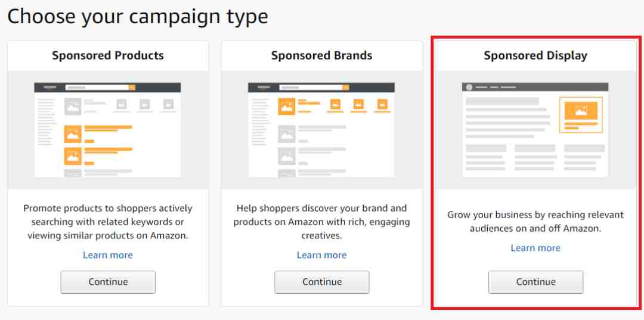Open Learn more for Sponsored Display
Viewport: 644px width, 320px height.
535,248
